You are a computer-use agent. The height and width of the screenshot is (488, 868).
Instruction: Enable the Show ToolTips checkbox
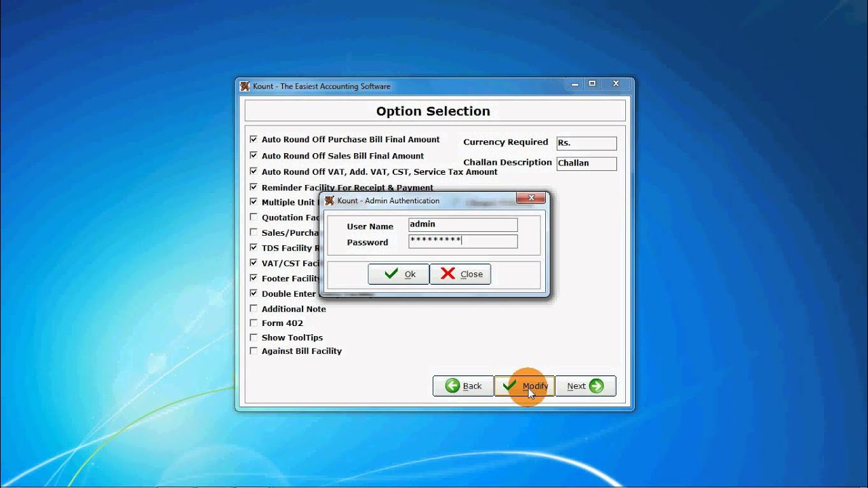tap(254, 337)
